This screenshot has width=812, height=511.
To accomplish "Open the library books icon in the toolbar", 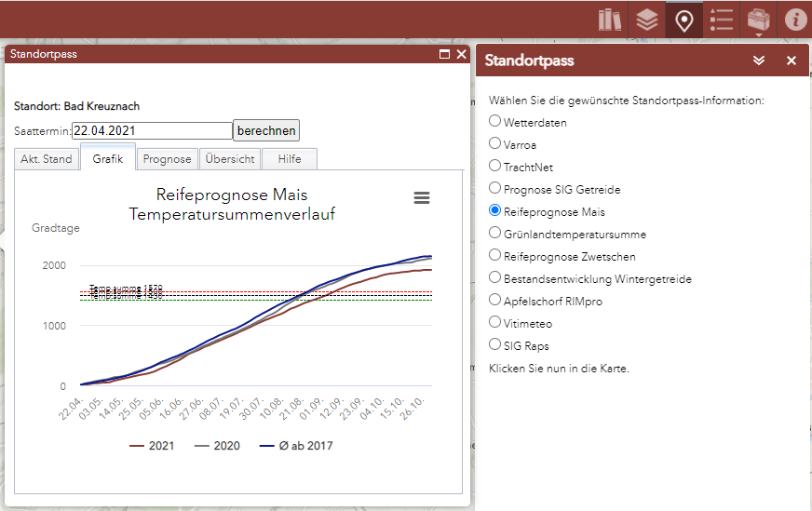I will click(610, 20).
